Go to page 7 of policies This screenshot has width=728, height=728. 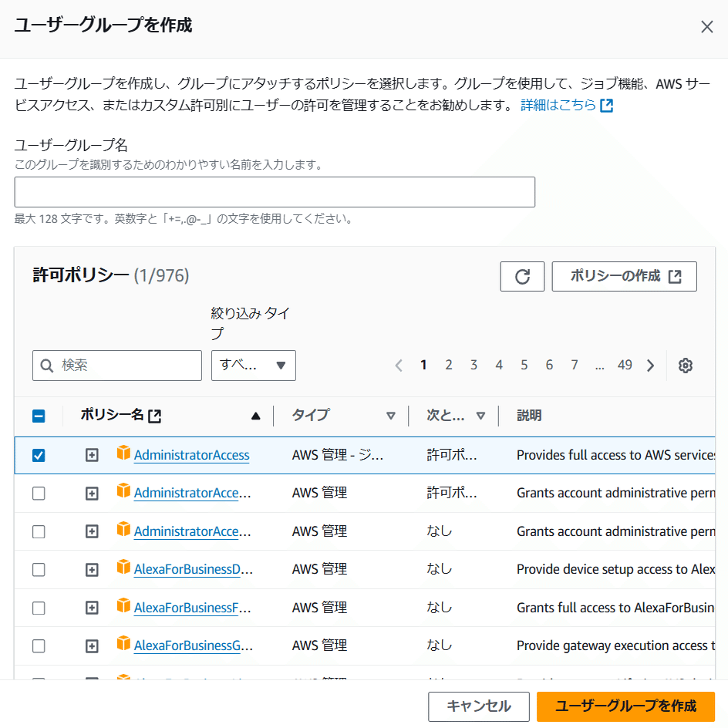click(x=575, y=365)
